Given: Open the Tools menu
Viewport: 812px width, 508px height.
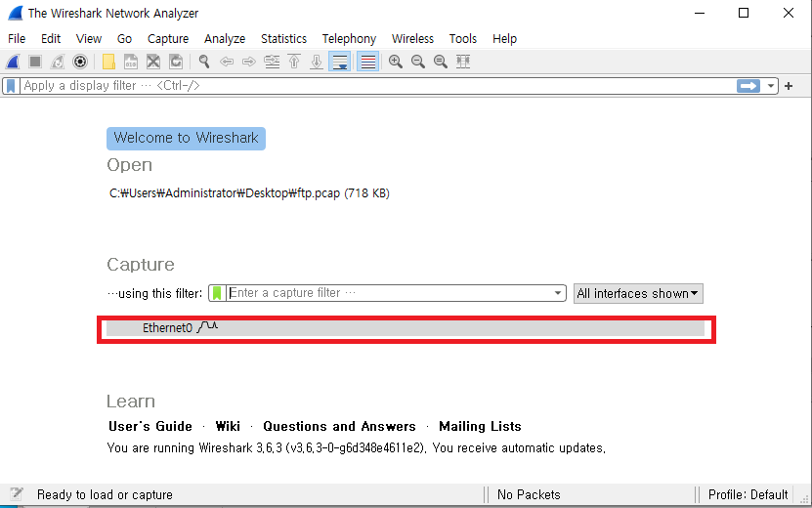Looking at the screenshot, I should pyautogui.click(x=462, y=39).
